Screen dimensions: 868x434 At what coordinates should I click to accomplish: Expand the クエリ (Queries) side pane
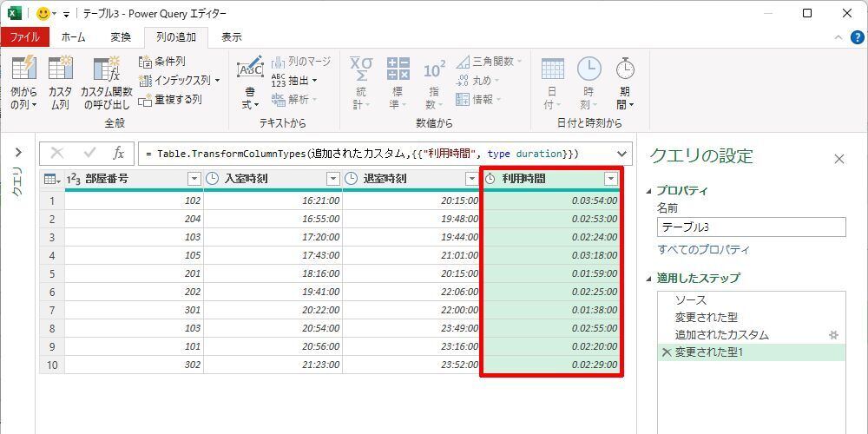coord(17,153)
